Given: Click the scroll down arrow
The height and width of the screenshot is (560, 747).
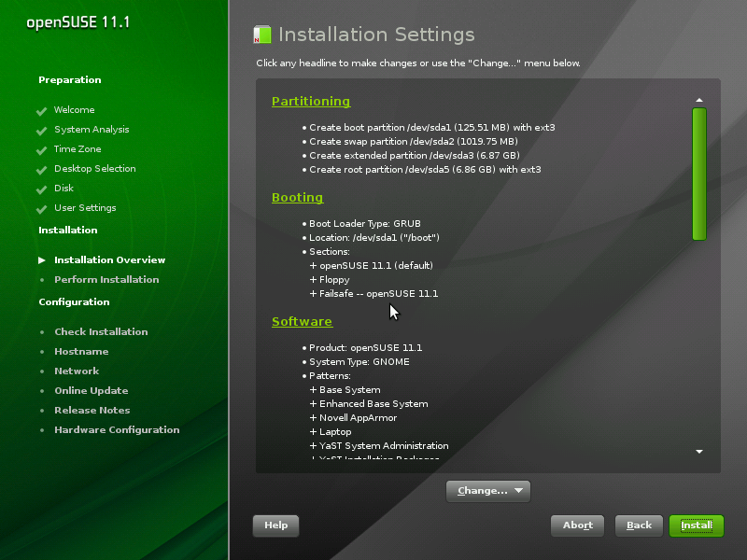Looking at the screenshot, I should pyautogui.click(x=698, y=452).
